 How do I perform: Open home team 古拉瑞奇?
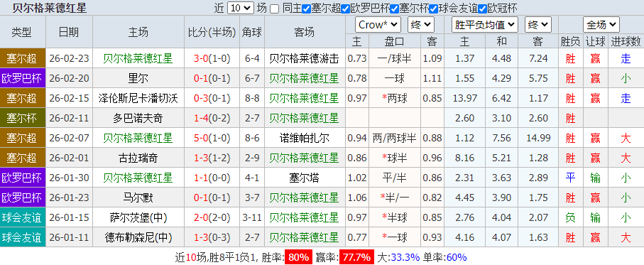click(x=138, y=158)
